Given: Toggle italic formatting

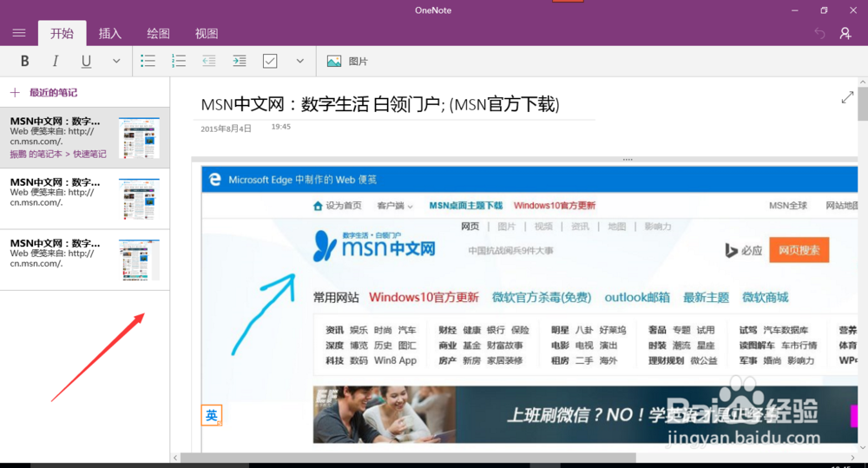Looking at the screenshot, I should [x=56, y=61].
